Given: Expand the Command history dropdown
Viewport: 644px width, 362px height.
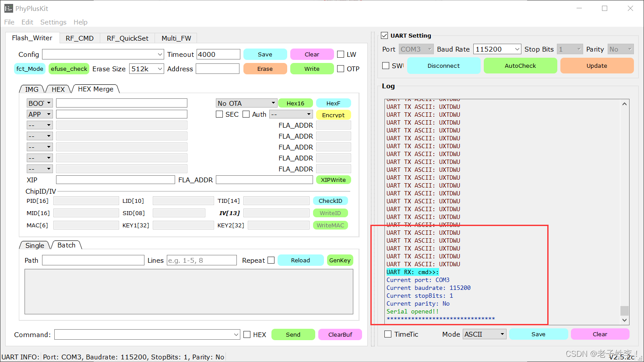Looking at the screenshot, I should (x=236, y=334).
